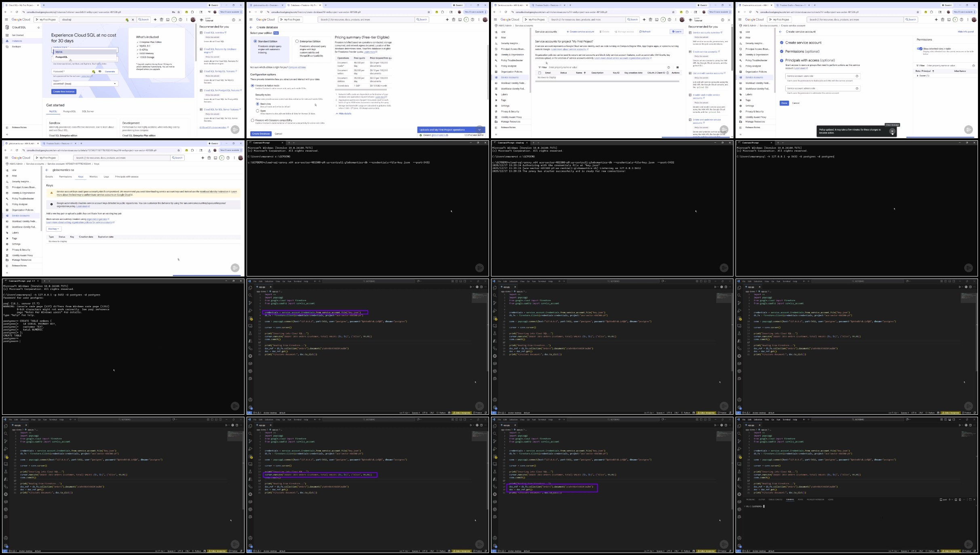Select SQL Server tab under Get started

point(88,112)
